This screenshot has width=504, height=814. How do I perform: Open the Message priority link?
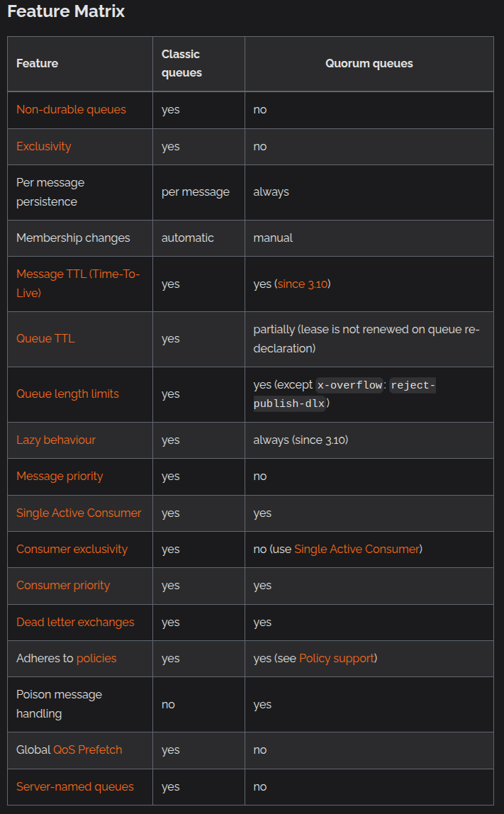(x=60, y=476)
